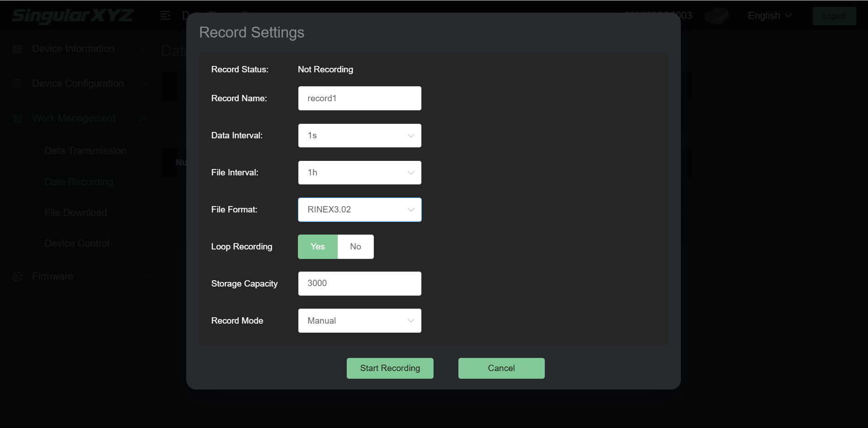This screenshot has width=868, height=428.
Task: Click the Device Configuration gear icon
Action: tap(17, 84)
